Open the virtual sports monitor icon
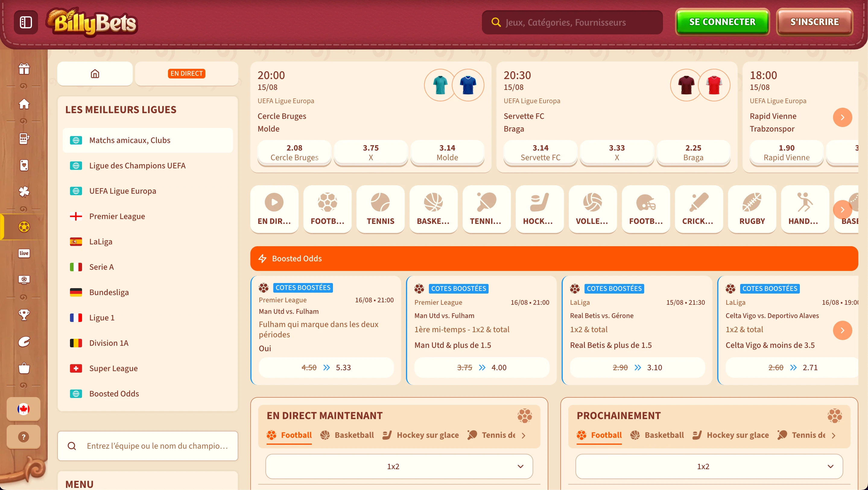868x490 pixels. click(x=24, y=280)
